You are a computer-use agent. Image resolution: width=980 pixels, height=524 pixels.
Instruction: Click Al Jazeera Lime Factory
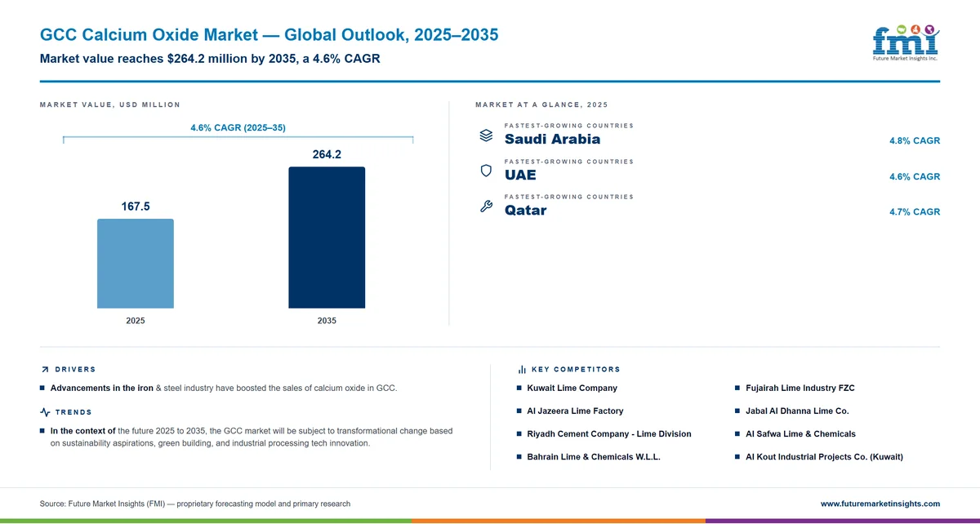pos(575,411)
